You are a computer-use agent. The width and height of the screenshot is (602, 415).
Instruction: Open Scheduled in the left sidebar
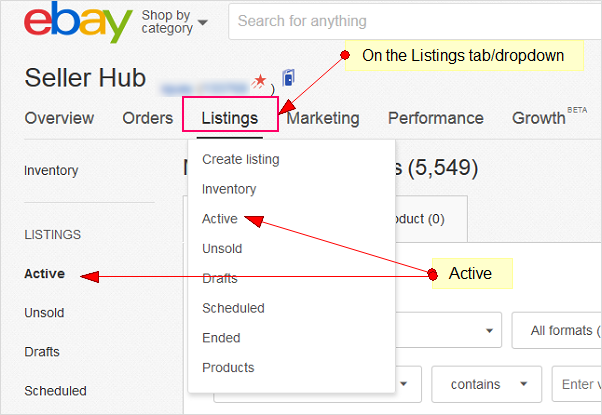click(x=55, y=391)
